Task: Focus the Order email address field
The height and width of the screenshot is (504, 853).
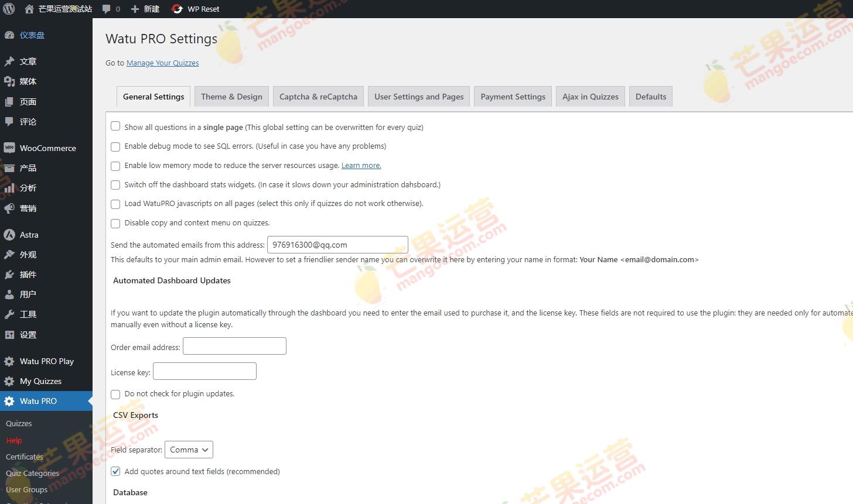Action: [x=234, y=346]
